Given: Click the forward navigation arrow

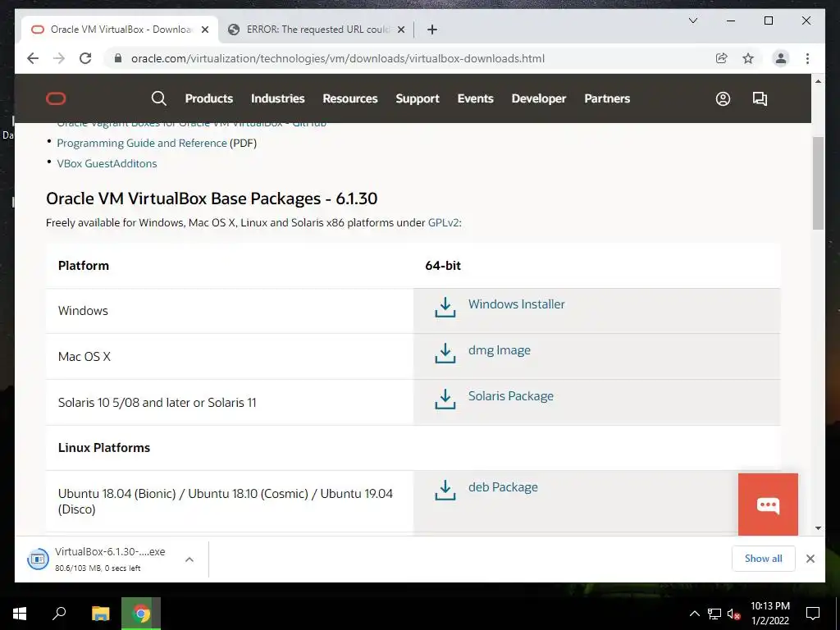Looking at the screenshot, I should (59, 58).
